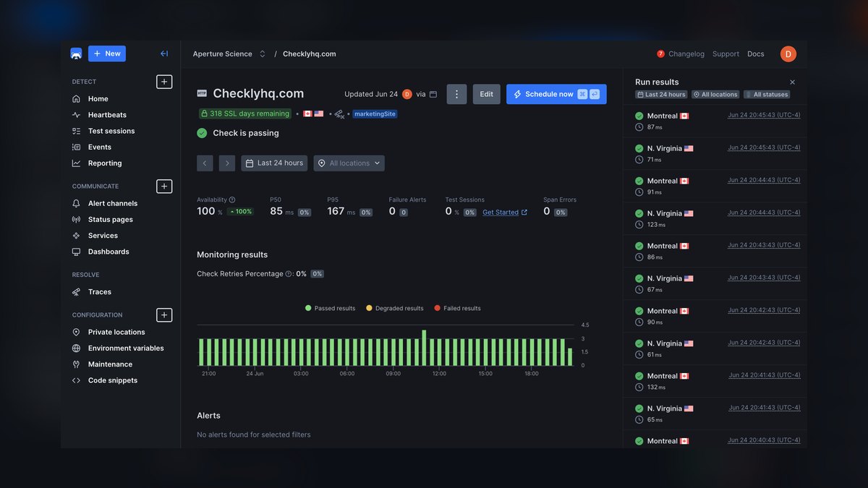Click the calendar icon beside via
868x488 pixels.
point(433,94)
